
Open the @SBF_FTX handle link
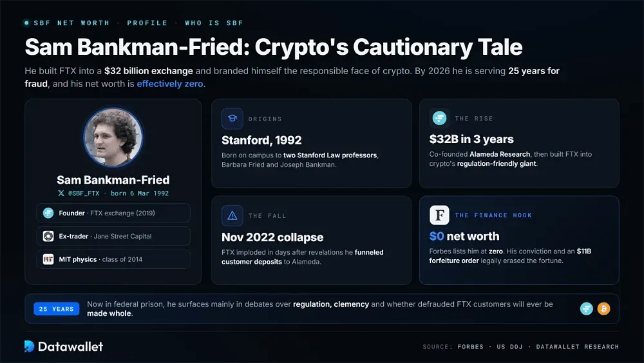point(83,193)
